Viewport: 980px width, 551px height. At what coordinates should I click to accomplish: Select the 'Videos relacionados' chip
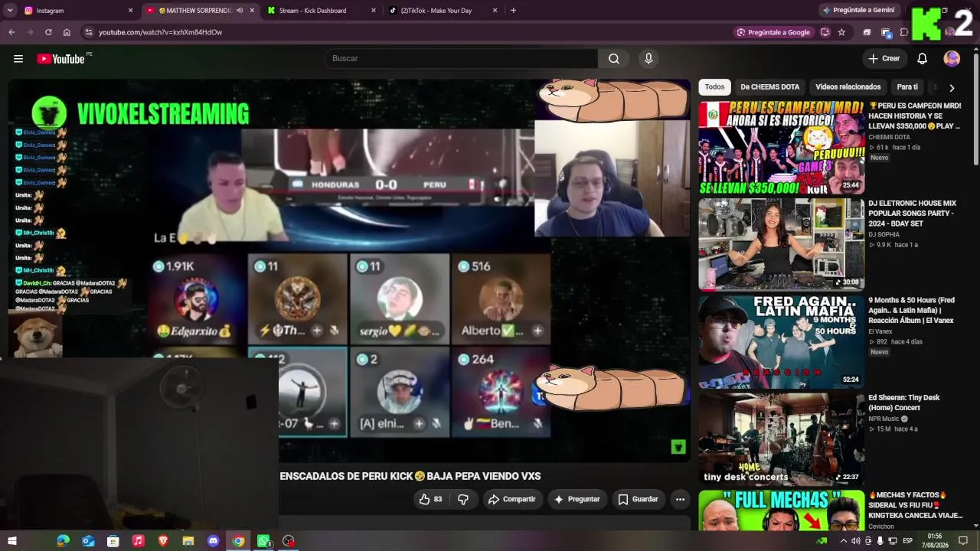click(848, 87)
